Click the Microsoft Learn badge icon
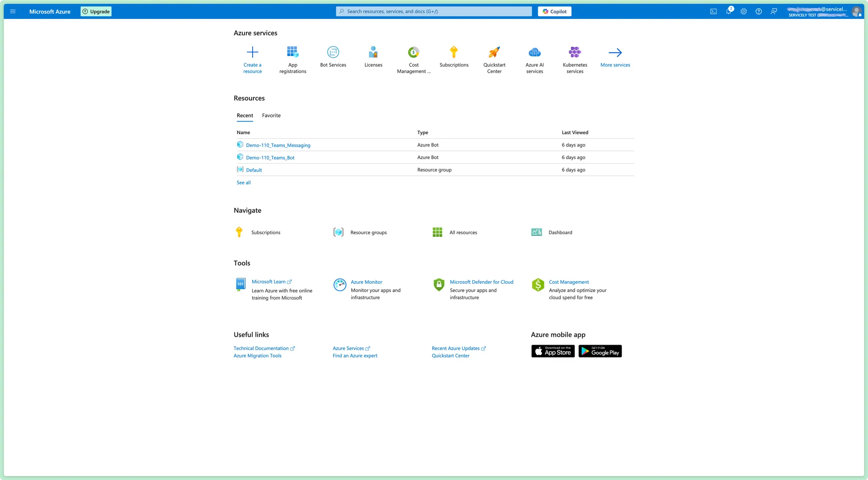 click(x=241, y=285)
